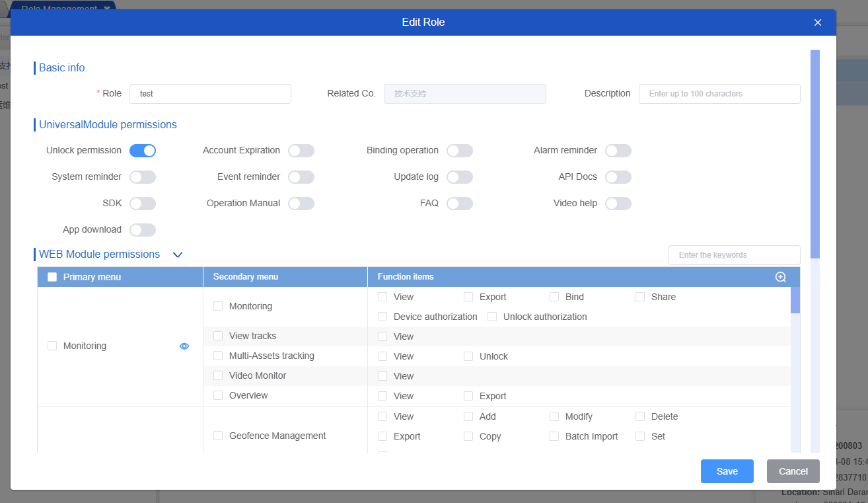Click the eye icon beside Monitoring
The height and width of the screenshot is (503, 868).
[184, 346]
